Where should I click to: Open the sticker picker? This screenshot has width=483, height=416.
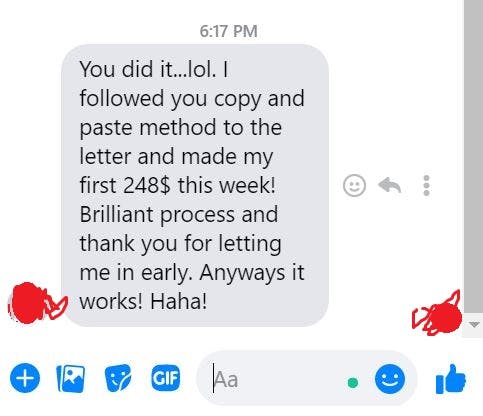(x=118, y=378)
